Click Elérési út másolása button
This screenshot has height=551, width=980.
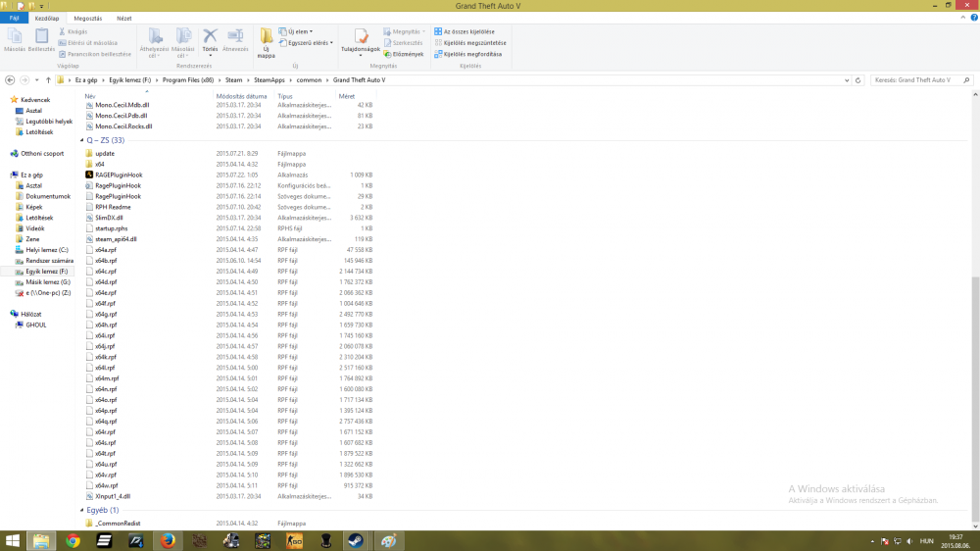(x=88, y=42)
